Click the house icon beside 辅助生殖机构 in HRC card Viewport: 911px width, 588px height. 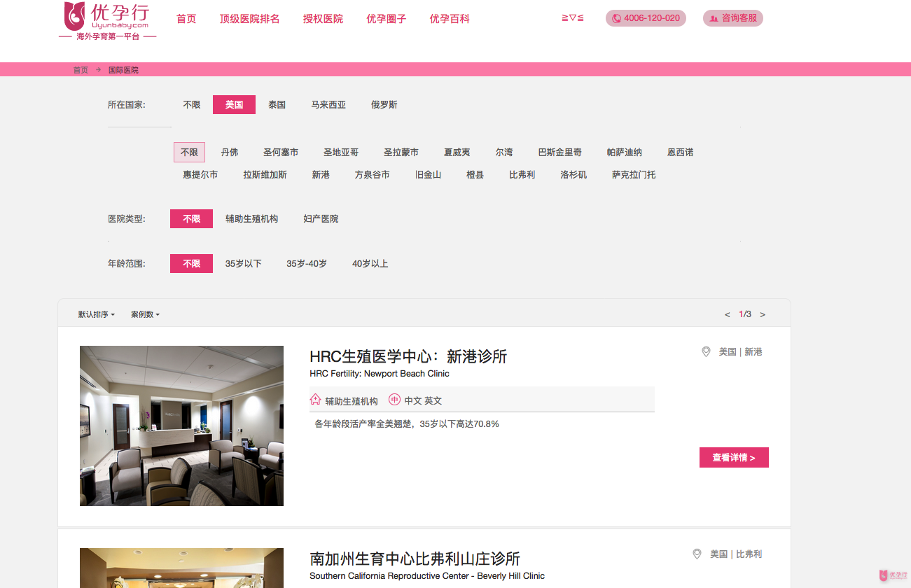[x=315, y=400]
